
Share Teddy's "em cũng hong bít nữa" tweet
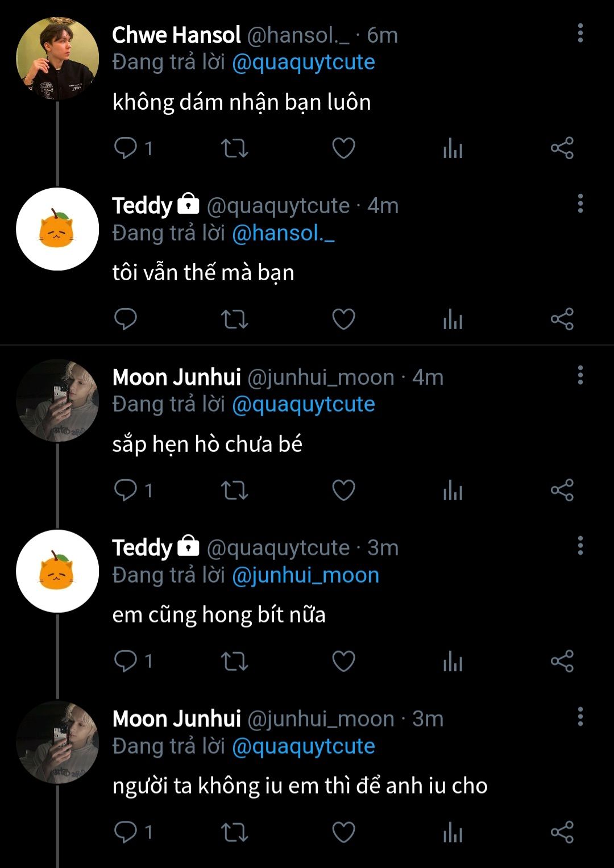pos(562,661)
